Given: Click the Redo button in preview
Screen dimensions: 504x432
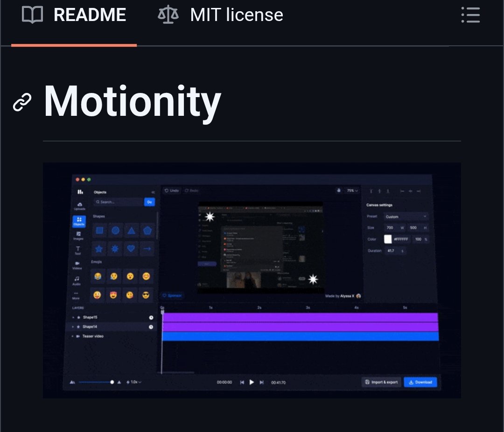Looking at the screenshot, I should [x=192, y=191].
